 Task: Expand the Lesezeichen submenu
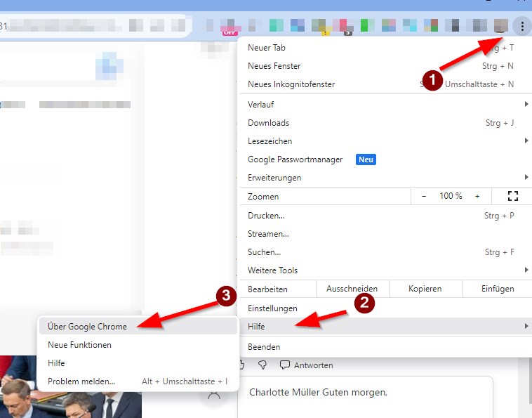tap(385, 141)
